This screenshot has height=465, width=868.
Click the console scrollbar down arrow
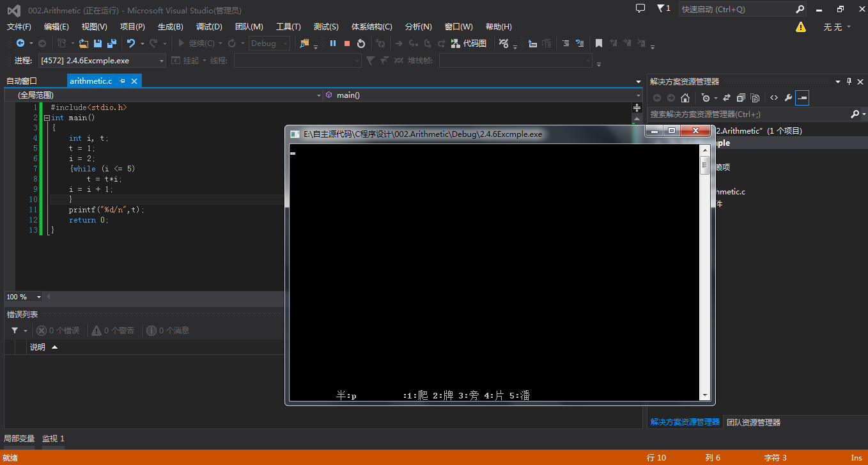(704, 397)
